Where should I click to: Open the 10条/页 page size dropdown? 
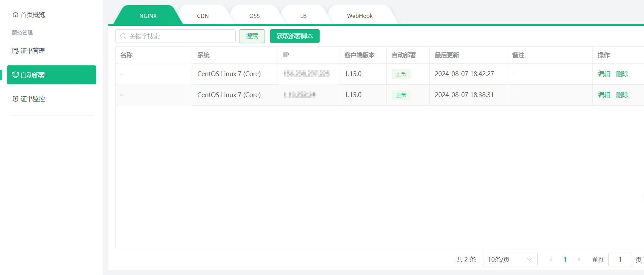[x=510, y=260]
